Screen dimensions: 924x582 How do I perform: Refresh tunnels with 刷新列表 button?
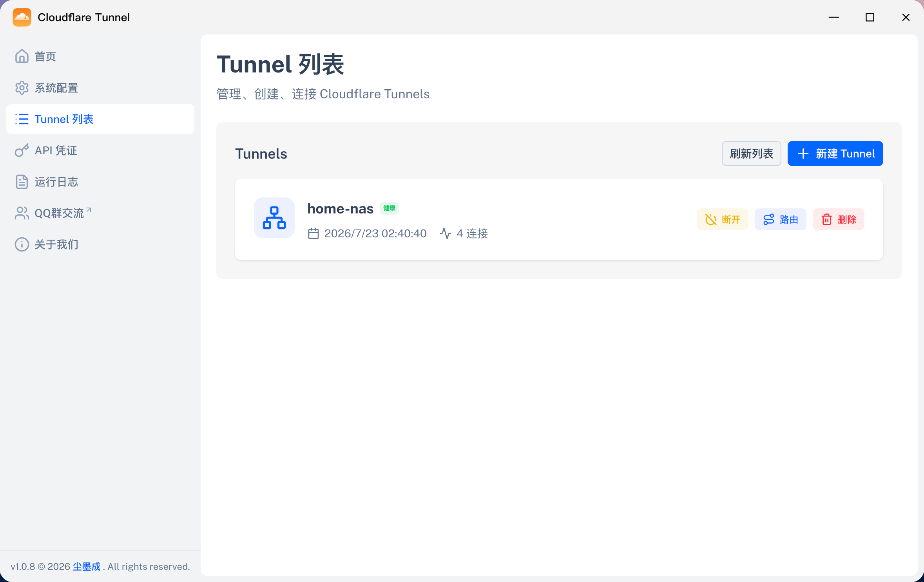(752, 154)
